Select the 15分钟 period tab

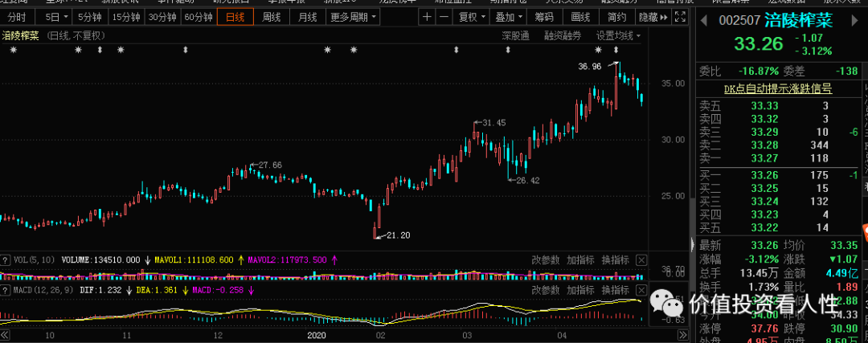126,17
